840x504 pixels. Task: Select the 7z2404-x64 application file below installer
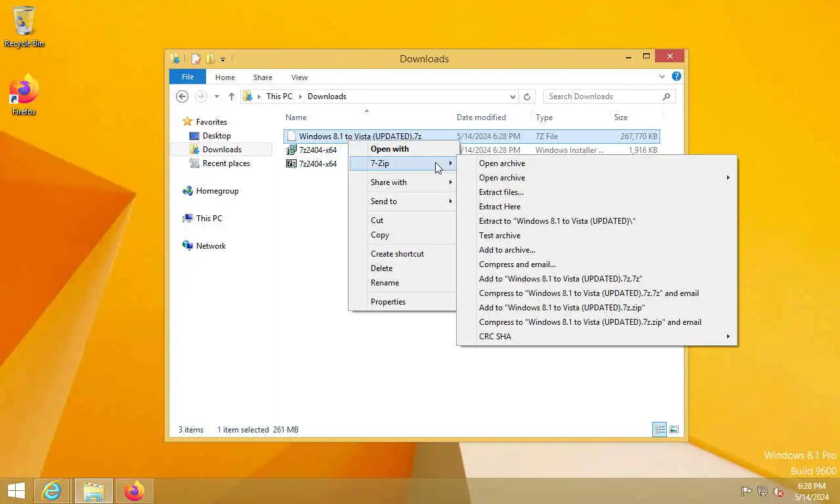318,164
